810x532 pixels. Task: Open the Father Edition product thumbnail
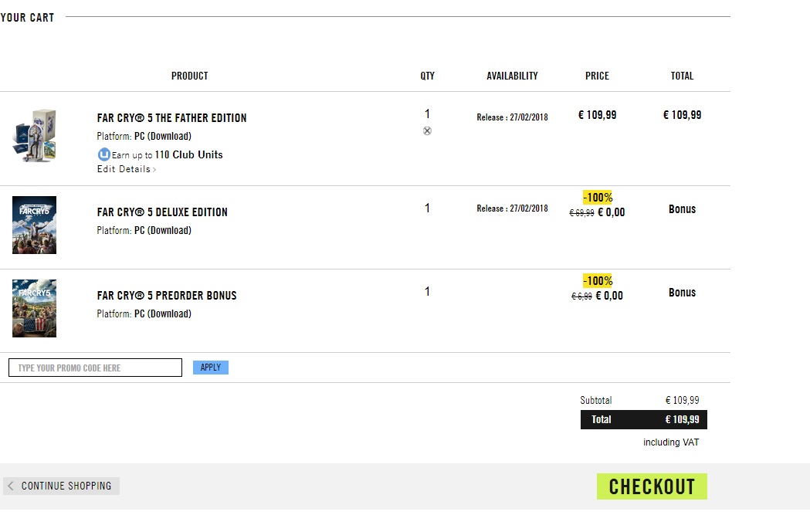point(34,136)
